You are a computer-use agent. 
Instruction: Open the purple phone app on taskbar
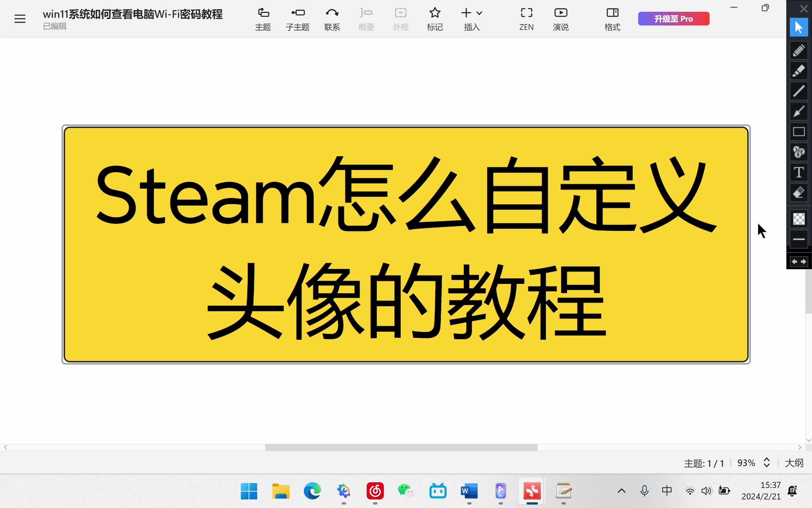(501, 491)
